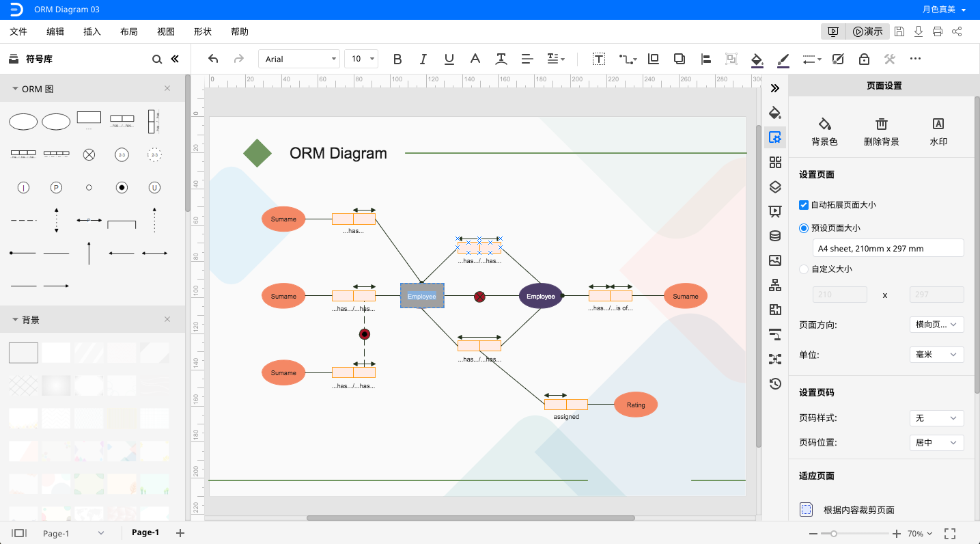Close the ORM 图 library section
The height and width of the screenshot is (544, 980).
(167, 89)
